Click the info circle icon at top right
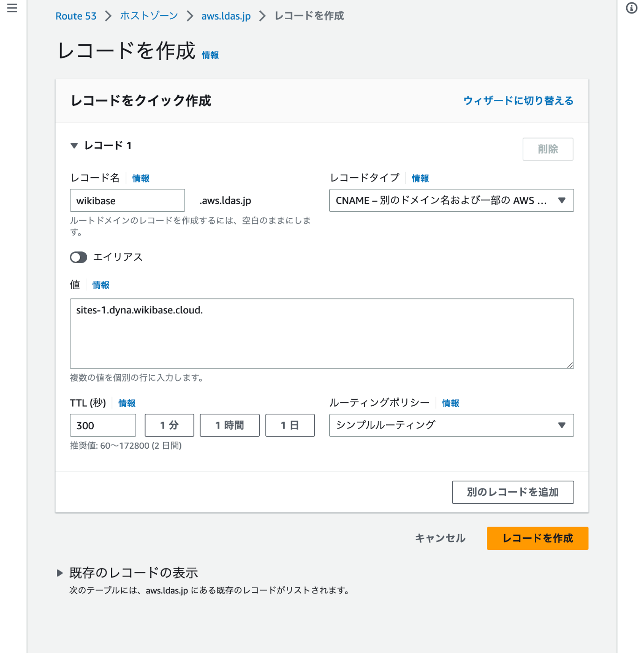Image resolution: width=644 pixels, height=653 pixels. click(x=631, y=8)
